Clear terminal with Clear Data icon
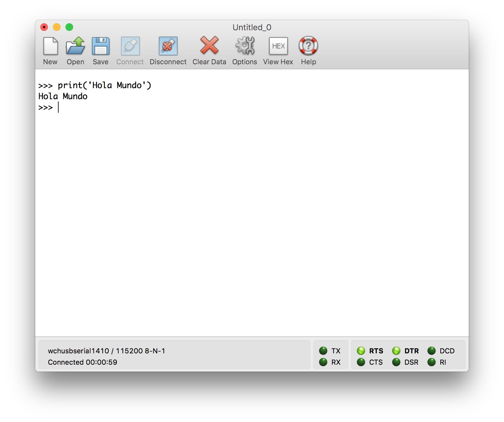Screen dimensions: 504x422 click(209, 45)
